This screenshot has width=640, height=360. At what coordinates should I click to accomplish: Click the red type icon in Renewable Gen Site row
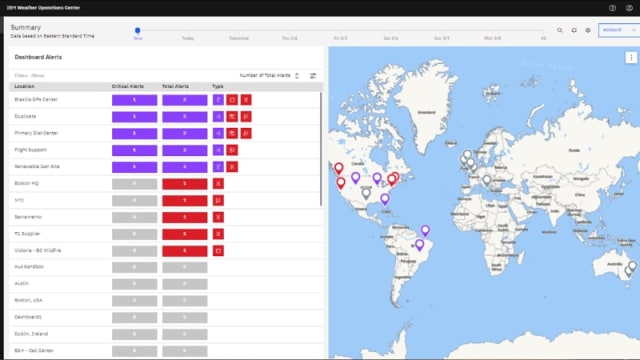point(232,167)
